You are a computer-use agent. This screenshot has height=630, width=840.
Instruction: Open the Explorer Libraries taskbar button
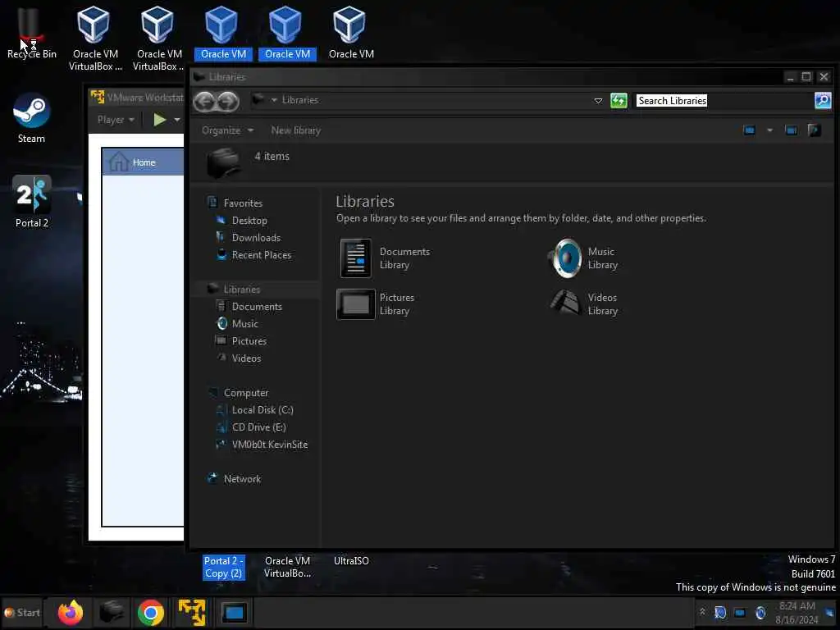click(x=112, y=612)
